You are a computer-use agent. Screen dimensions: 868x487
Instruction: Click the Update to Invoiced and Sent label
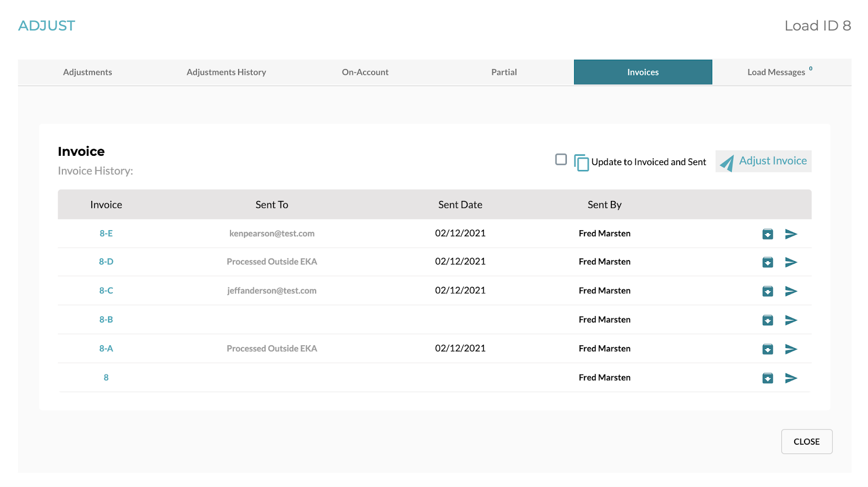click(x=649, y=162)
